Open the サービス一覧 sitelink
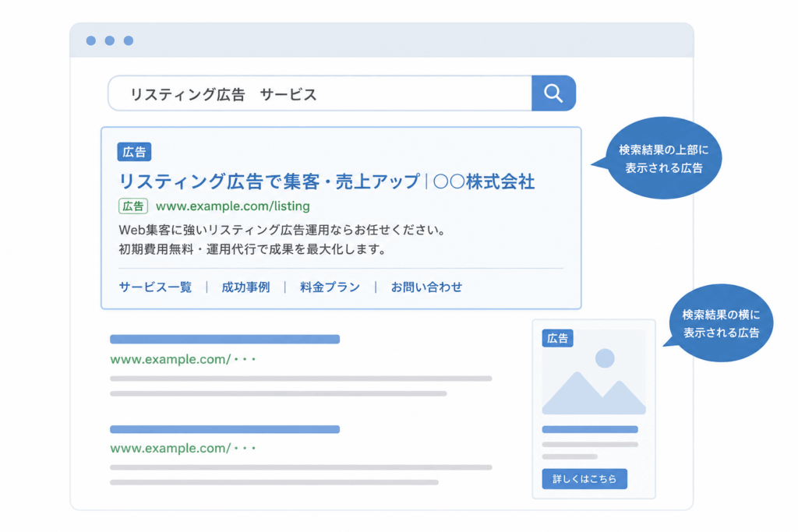The width and height of the screenshot is (798, 532). click(x=155, y=287)
